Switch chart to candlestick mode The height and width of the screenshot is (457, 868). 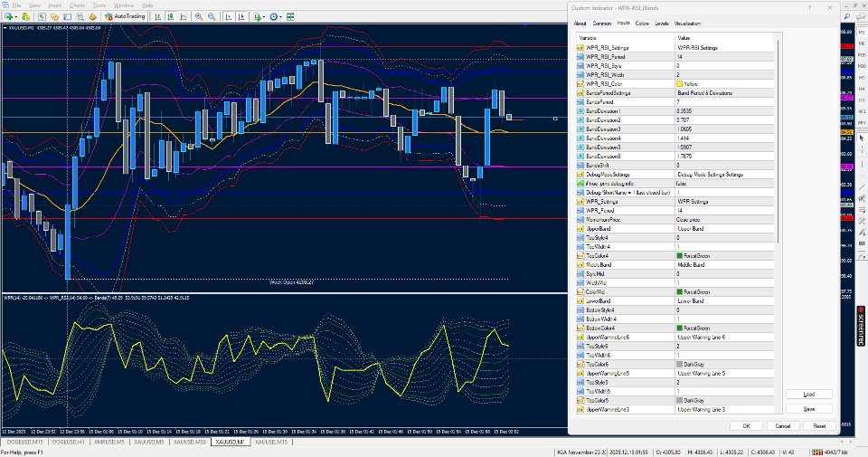[171, 16]
